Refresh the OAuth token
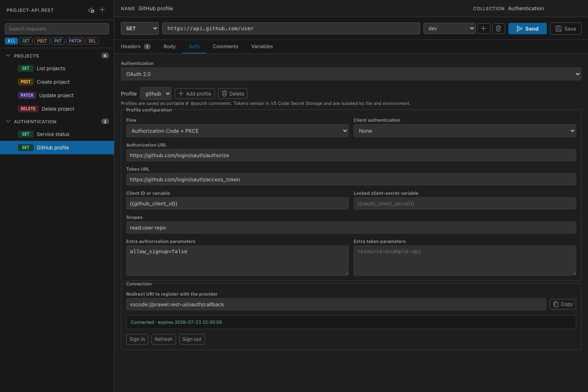Screen dimensions: 588x392 click(164, 339)
